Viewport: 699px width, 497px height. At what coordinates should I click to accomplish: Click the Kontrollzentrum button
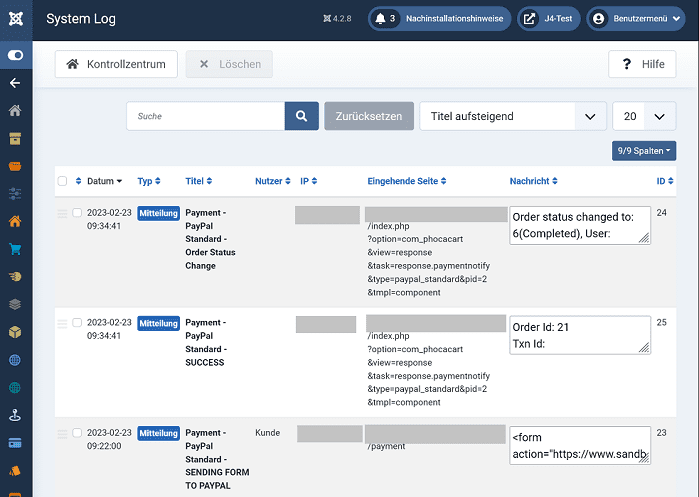pyautogui.click(x=117, y=64)
